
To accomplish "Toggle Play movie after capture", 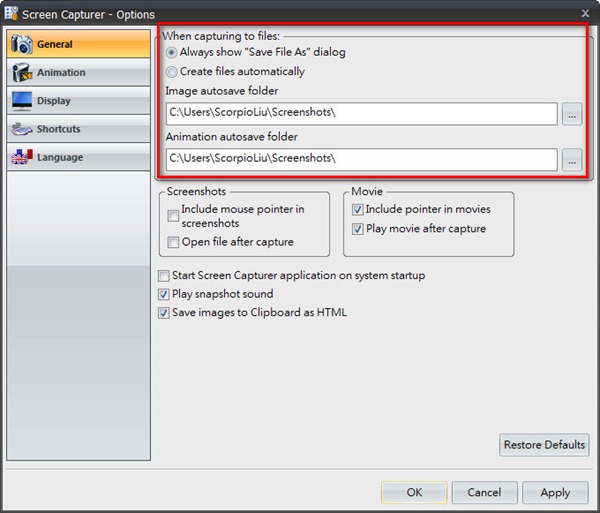I will [x=357, y=229].
